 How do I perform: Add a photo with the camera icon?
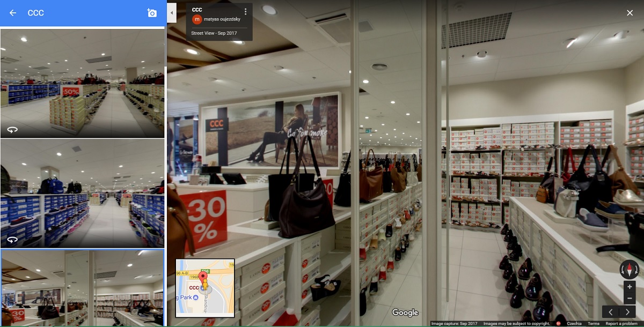pos(152,13)
